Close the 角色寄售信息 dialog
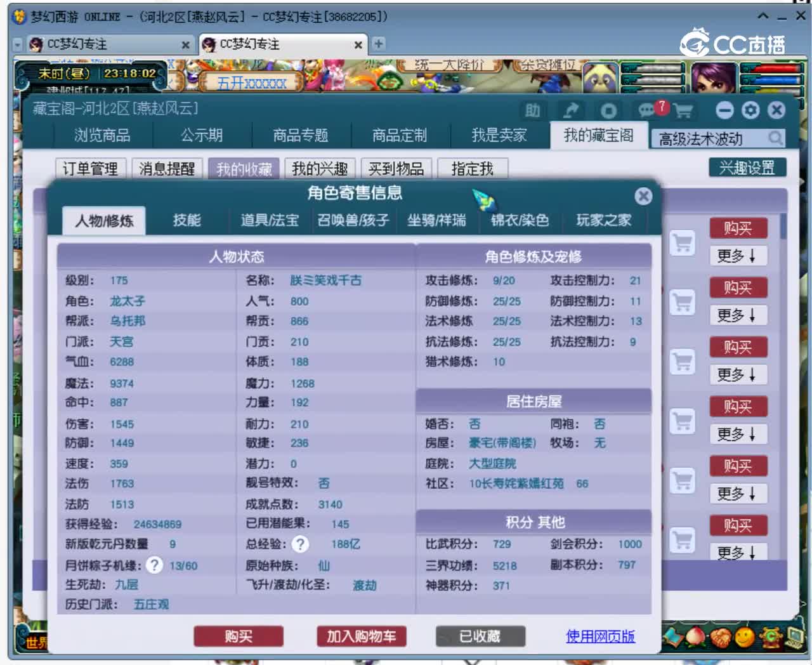Image resolution: width=812 pixels, height=665 pixels. [643, 196]
